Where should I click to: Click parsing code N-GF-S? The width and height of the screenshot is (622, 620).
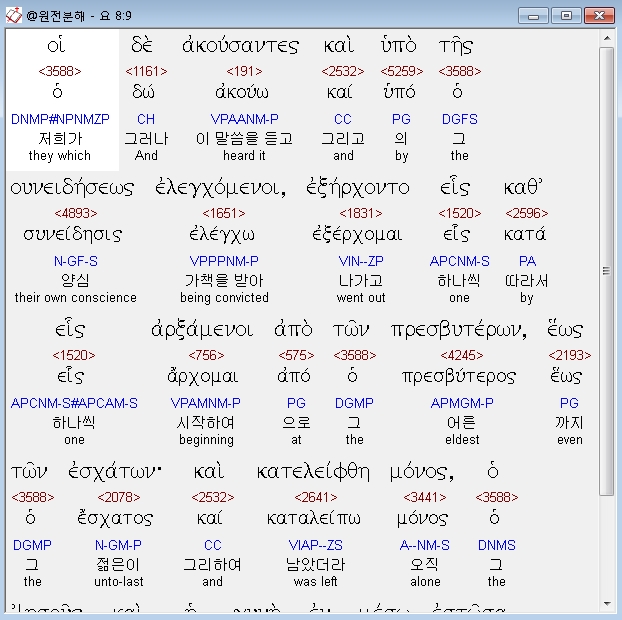coord(76,261)
